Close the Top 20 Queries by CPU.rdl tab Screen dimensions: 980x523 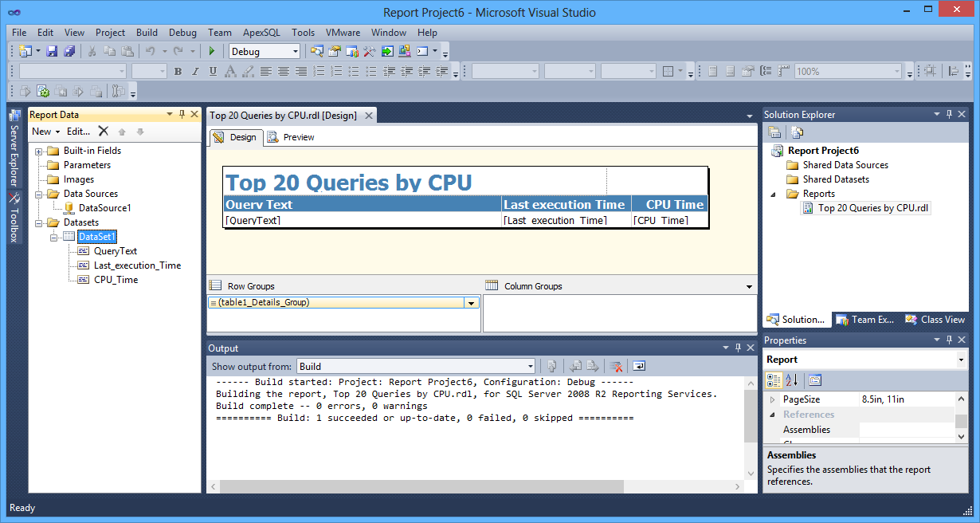click(x=368, y=116)
